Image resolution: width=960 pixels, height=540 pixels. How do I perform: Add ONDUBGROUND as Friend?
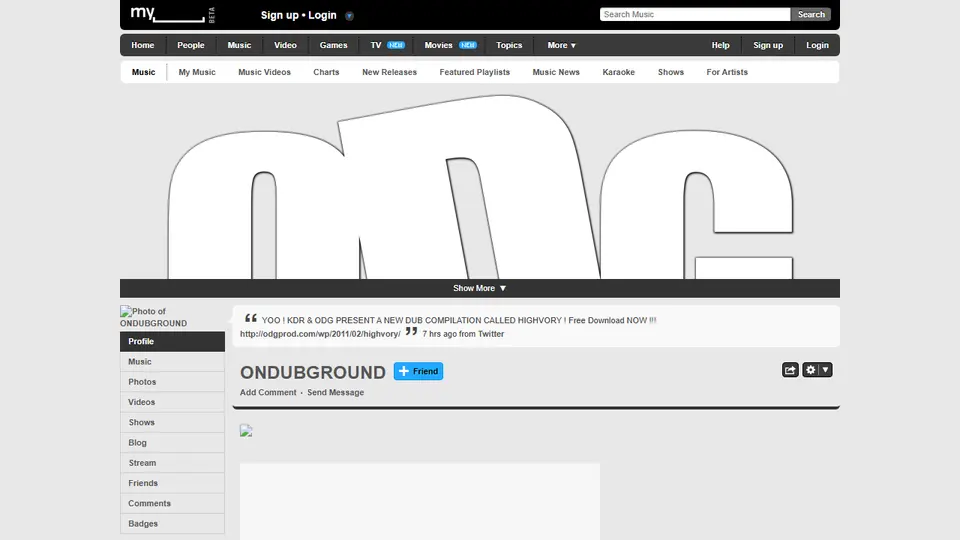418,371
